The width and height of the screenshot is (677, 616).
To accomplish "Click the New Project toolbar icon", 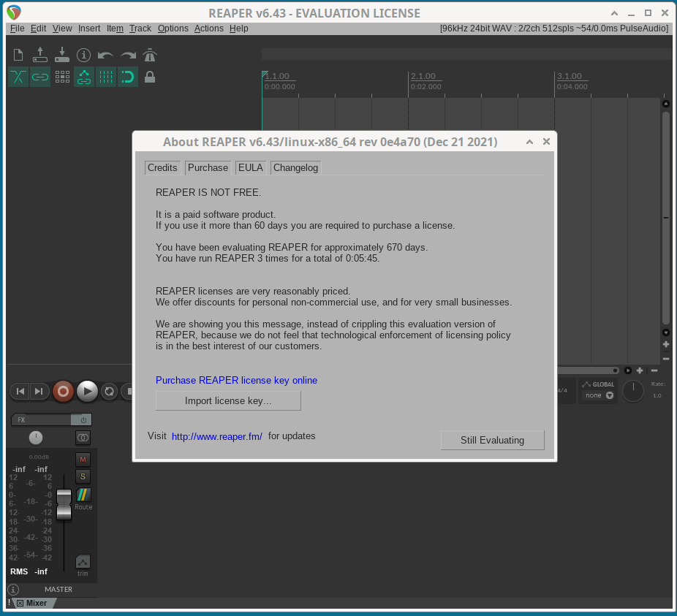I will click(18, 56).
